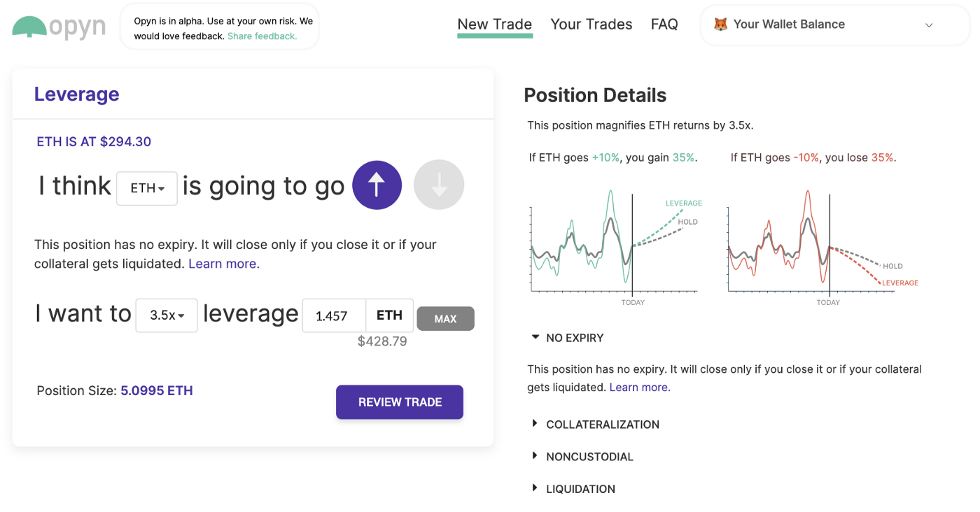The width and height of the screenshot is (980, 512).
Task: Expand Your Wallet Balance dropdown
Action: click(x=929, y=24)
